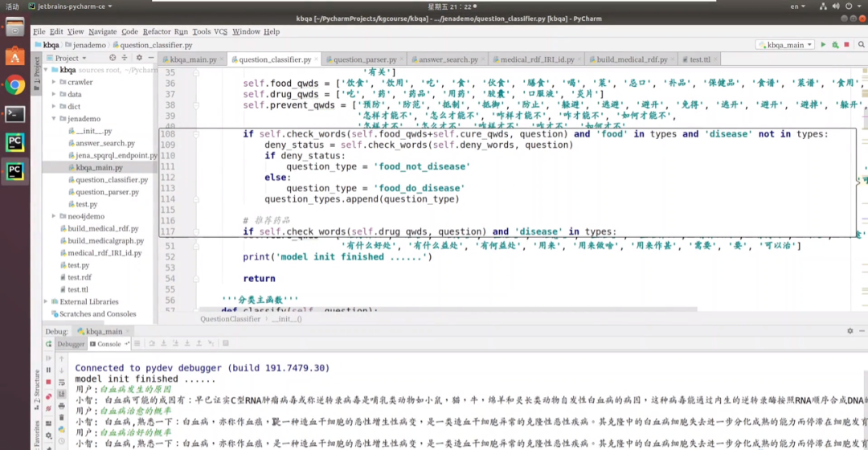Viewport: 868px width, 450px height.
Task: Click the locate/scroll-from-source target icon
Action: tap(113, 58)
